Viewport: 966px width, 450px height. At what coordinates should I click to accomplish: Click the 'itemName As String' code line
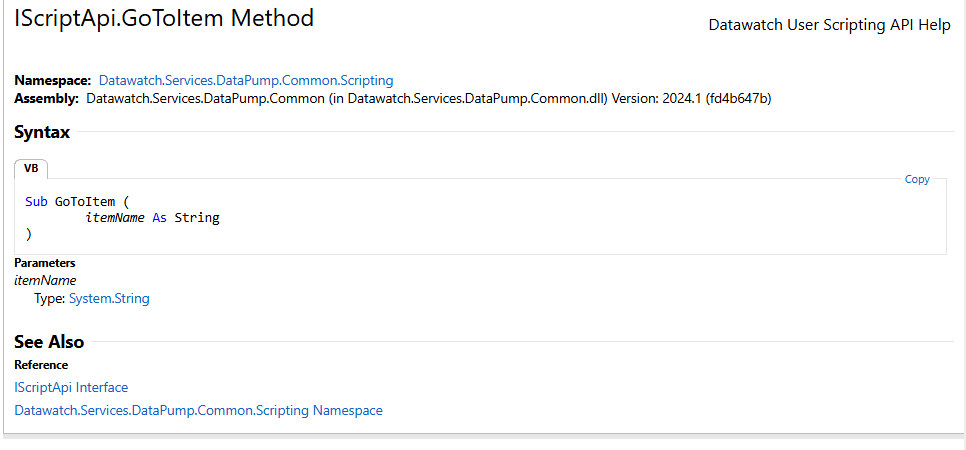(152, 218)
